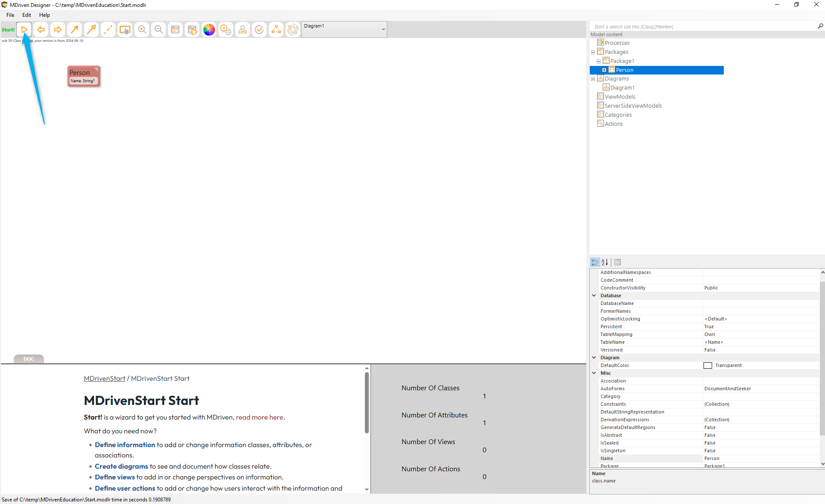Click the checkmark validation icon

(x=259, y=30)
